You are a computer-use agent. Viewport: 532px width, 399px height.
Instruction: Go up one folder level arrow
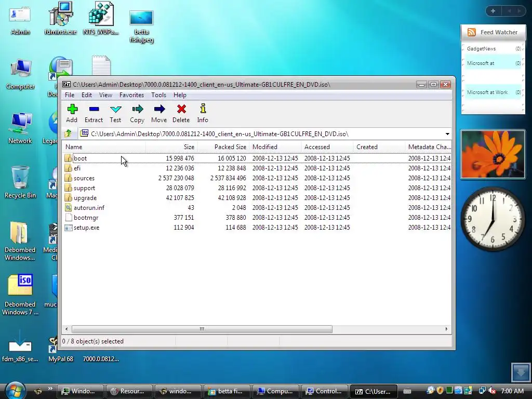(x=69, y=134)
